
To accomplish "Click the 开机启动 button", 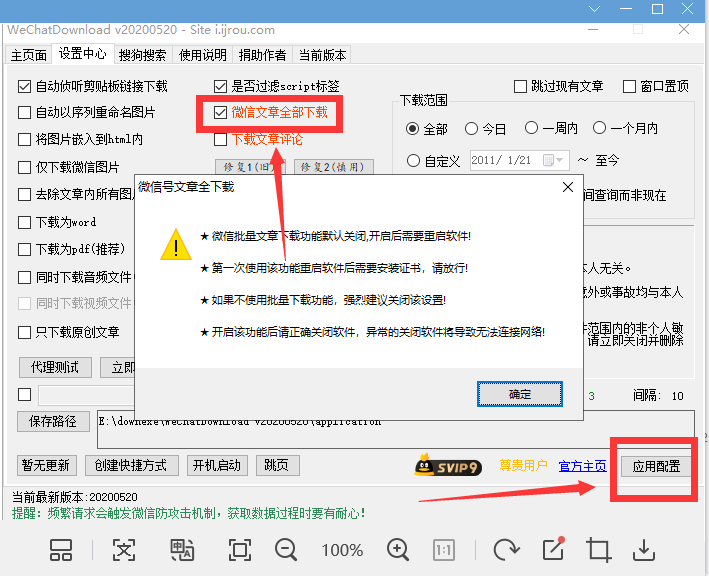I will 217,465.
